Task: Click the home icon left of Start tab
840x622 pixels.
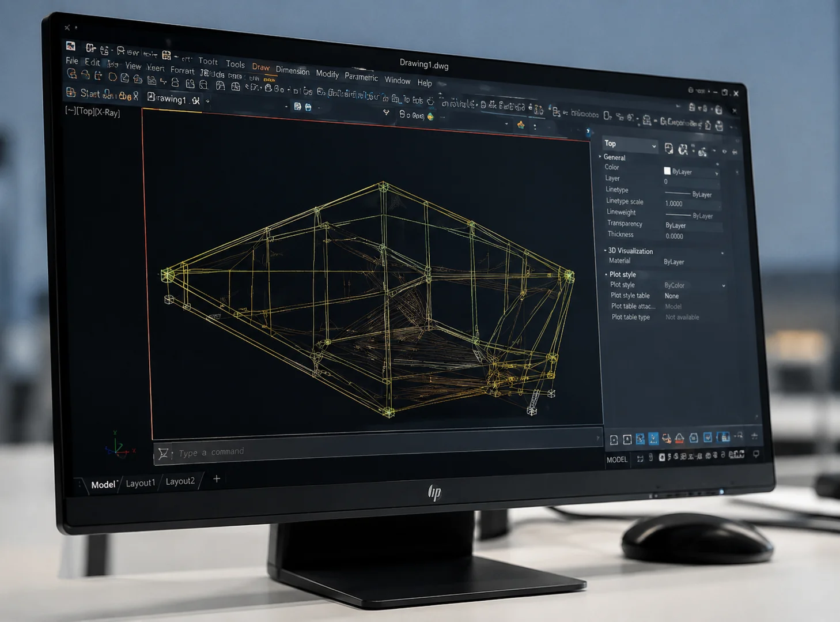Action: 71,92
